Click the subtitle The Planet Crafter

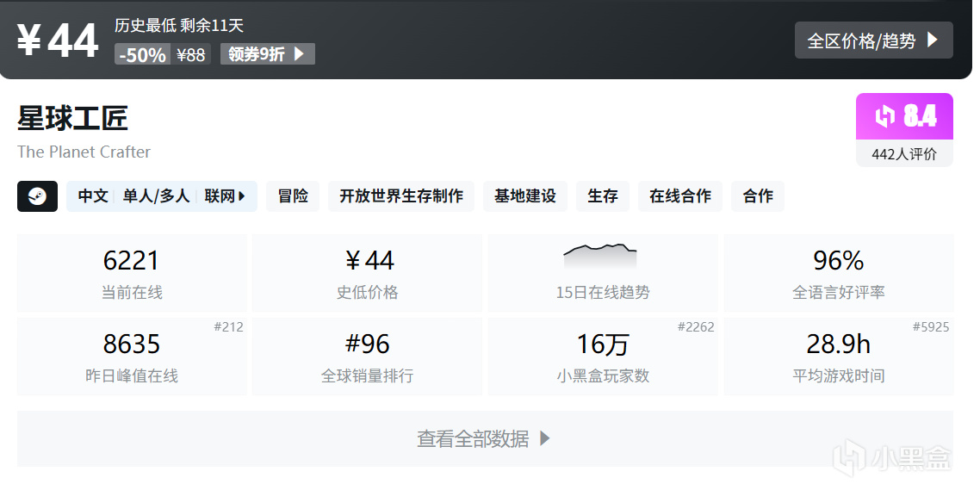[84, 152]
